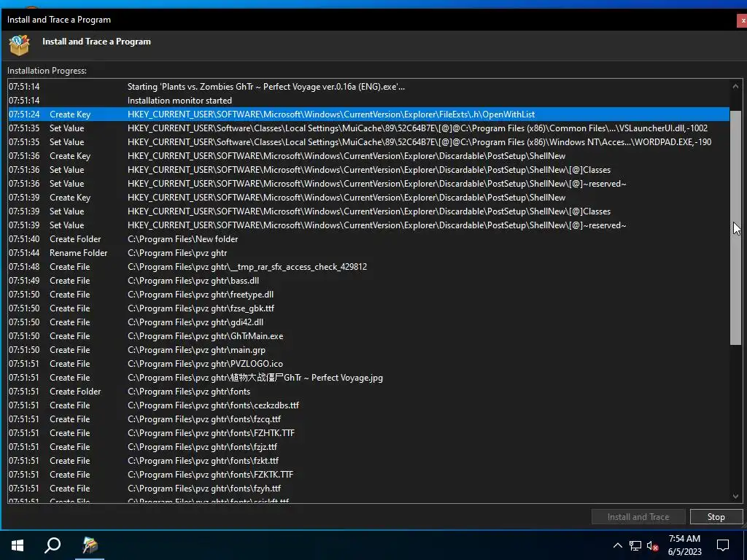Select the VSLauncherUI.dll,-1002 Set Value row

pyautogui.click(x=368, y=128)
